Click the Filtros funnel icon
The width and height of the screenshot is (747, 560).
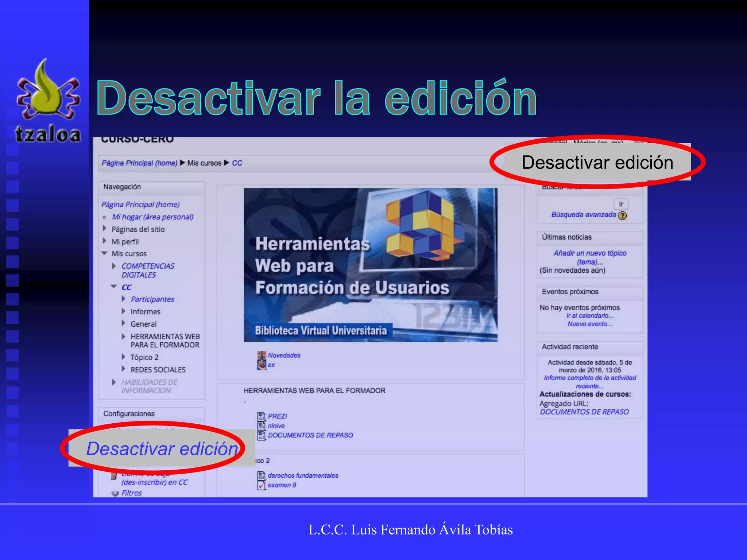tap(115, 494)
